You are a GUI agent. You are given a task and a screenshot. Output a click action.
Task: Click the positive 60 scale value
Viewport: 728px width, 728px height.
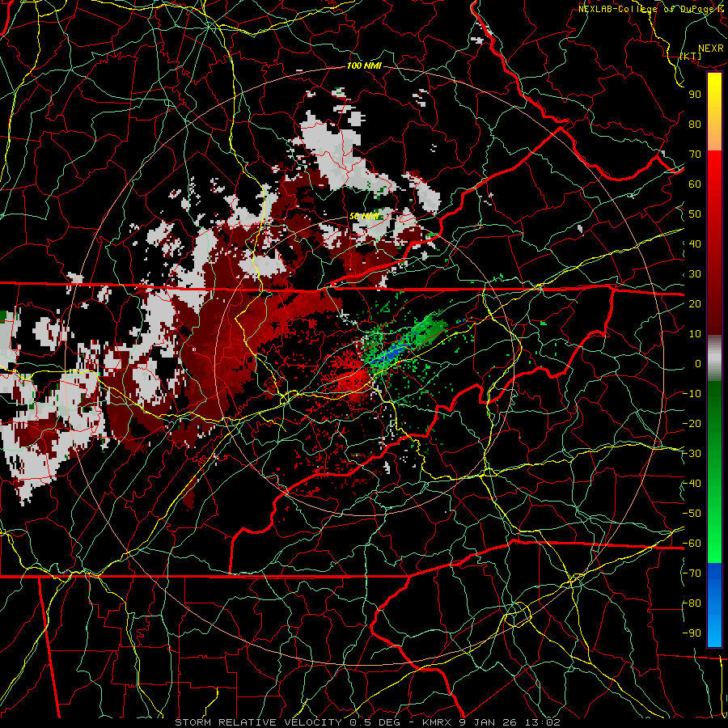(x=695, y=184)
